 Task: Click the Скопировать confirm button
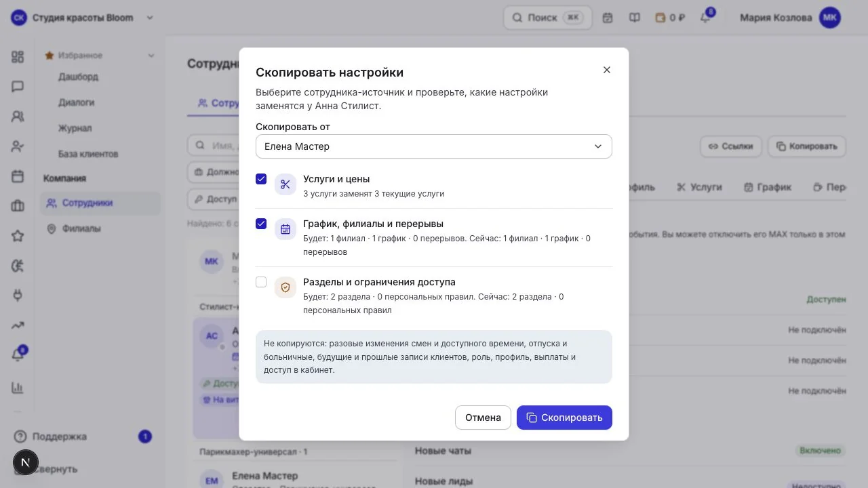point(564,418)
